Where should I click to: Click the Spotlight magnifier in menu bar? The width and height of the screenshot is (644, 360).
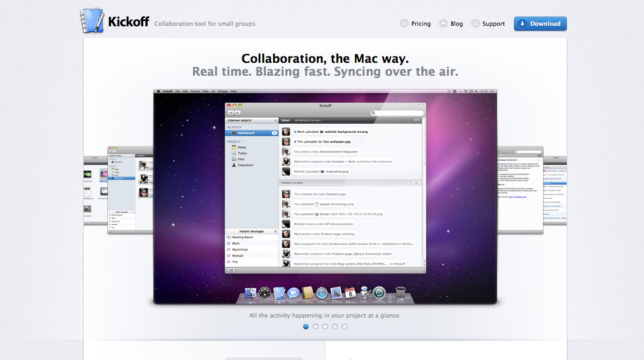(x=492, y=91)
